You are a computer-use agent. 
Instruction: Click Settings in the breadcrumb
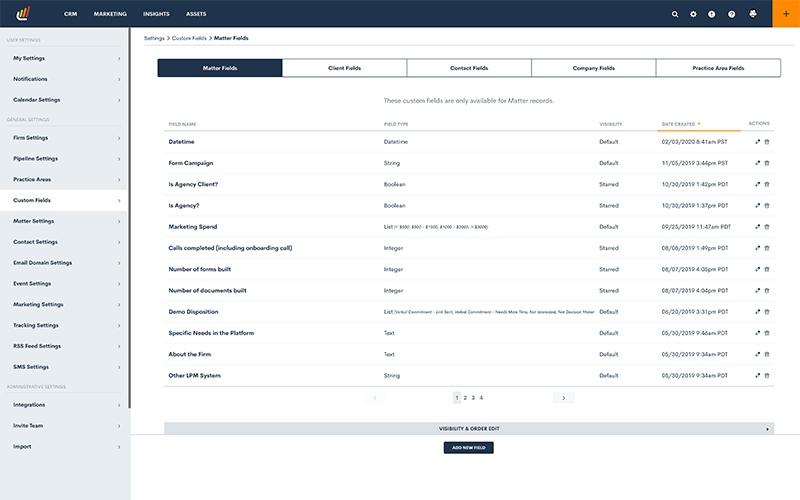point(154,38)
